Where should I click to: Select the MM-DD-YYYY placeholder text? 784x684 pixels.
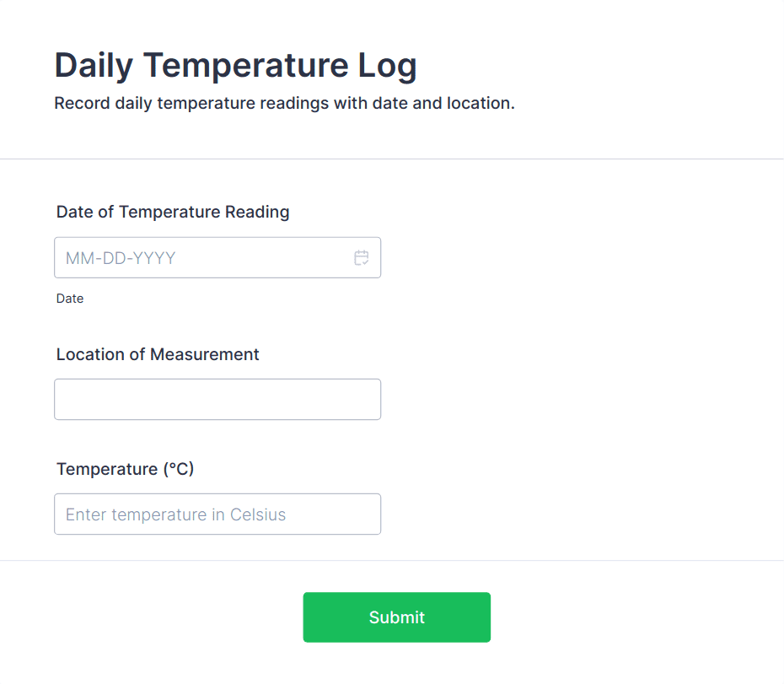(121, 258)
